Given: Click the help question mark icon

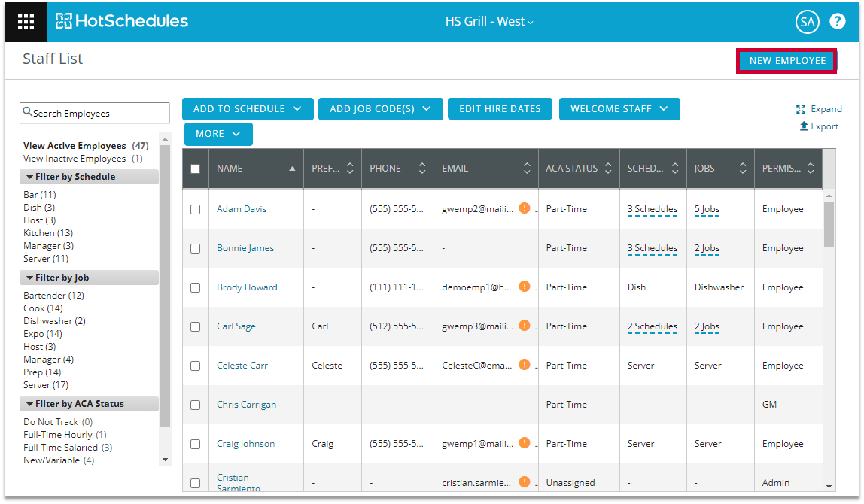Looking at the screenshot, I should (838, 21).
